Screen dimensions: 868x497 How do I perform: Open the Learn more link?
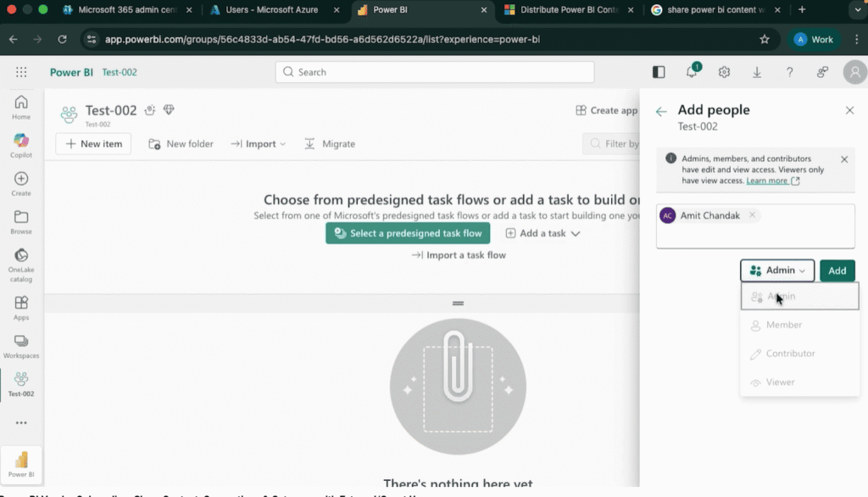point(766,181)
